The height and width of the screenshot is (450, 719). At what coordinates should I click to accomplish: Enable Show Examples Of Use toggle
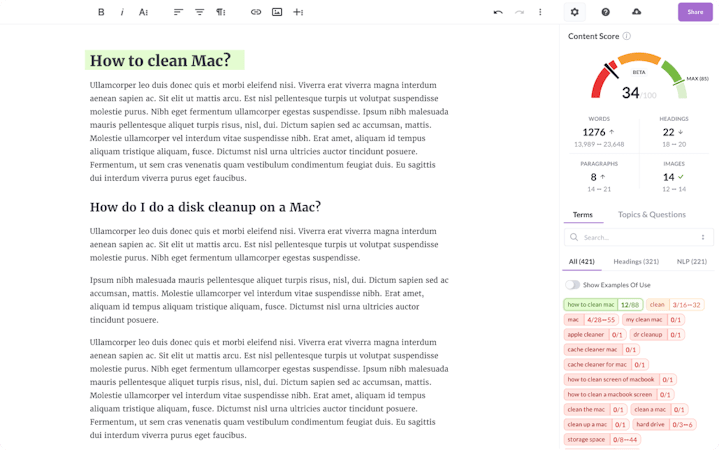tap(572, 285)
